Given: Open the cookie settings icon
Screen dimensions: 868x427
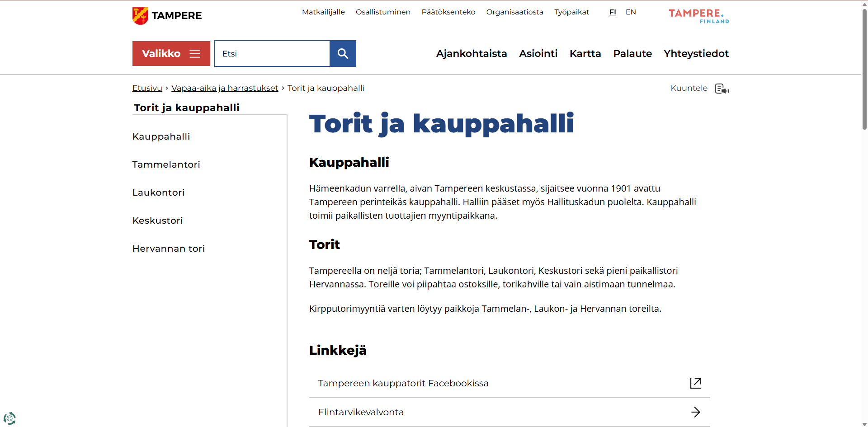Looking at the screenshot, I should point(9,418).
